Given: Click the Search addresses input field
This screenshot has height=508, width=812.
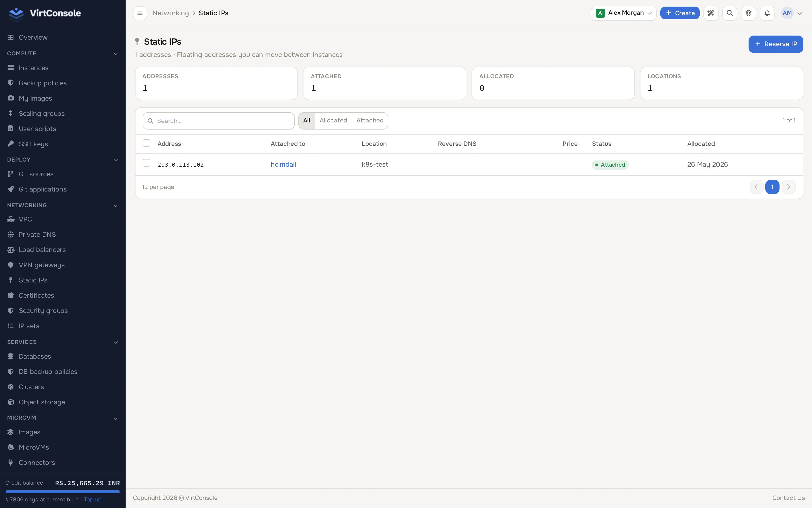Looking at the screenshot, I should [x=218, y=121].
